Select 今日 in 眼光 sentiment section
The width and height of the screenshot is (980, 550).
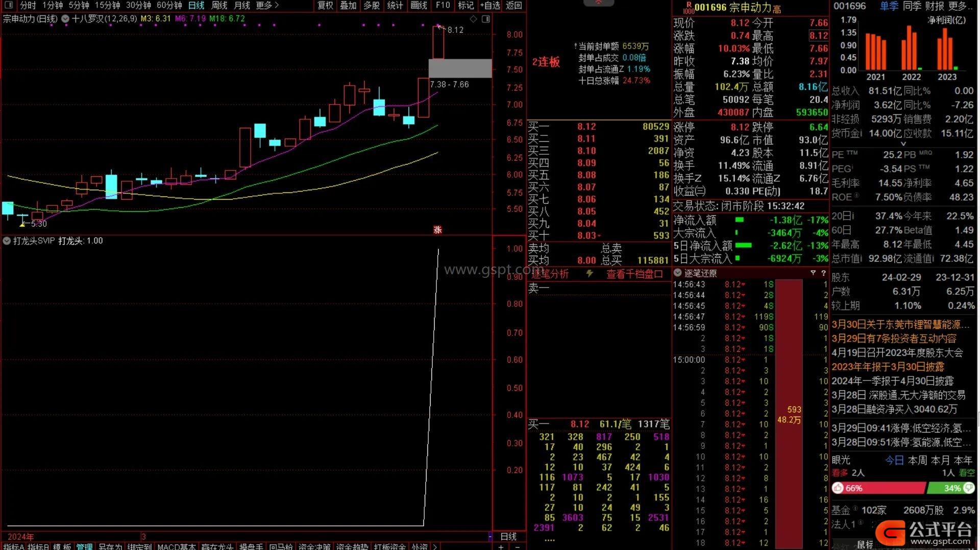(894, 460)
